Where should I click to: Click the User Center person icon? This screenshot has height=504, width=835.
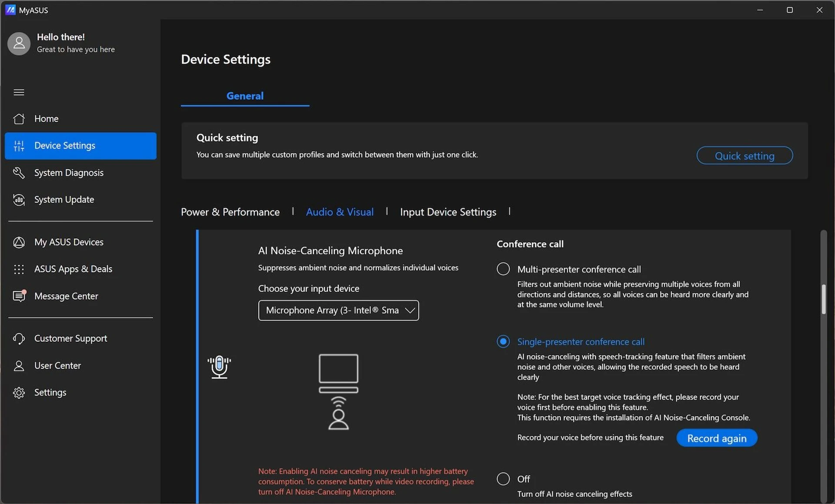point(19,366)
